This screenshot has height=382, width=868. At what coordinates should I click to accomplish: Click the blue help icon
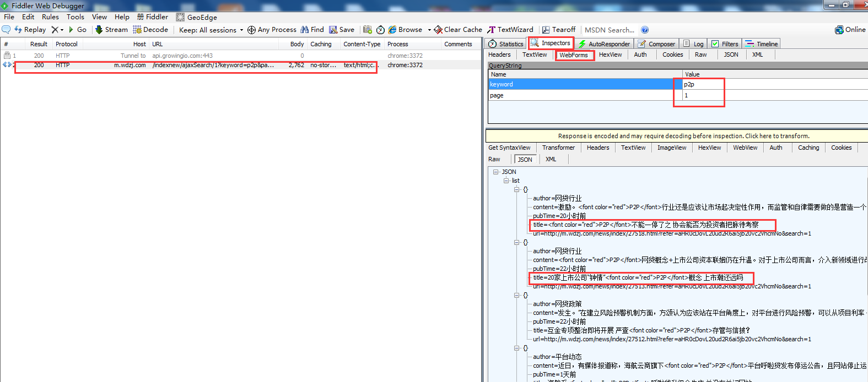click(645, 30)
